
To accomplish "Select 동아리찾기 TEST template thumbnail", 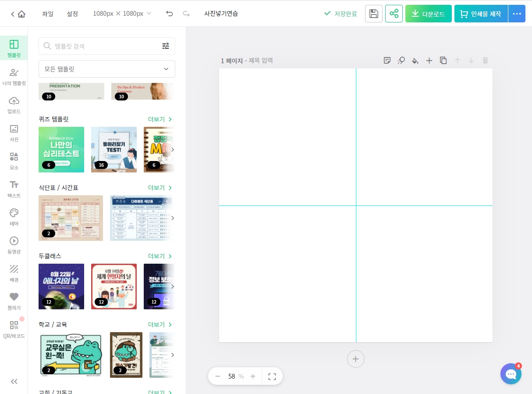I will pyautogui.click(x=114, y=150).
